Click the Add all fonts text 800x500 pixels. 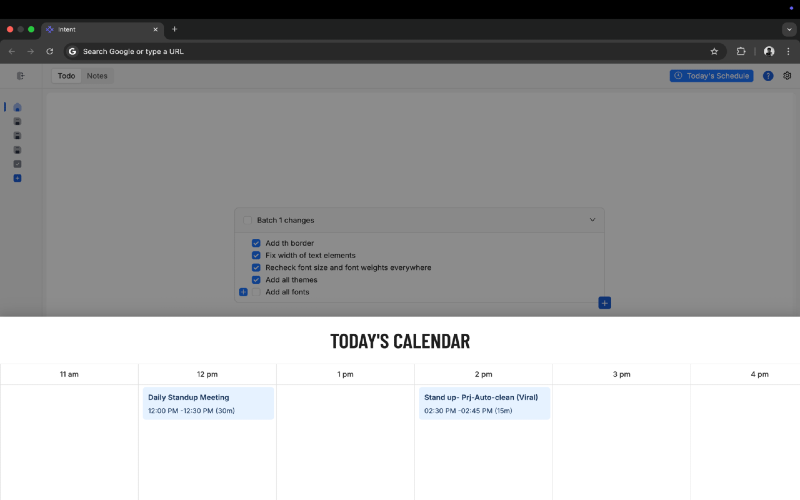tap(287, 292)
